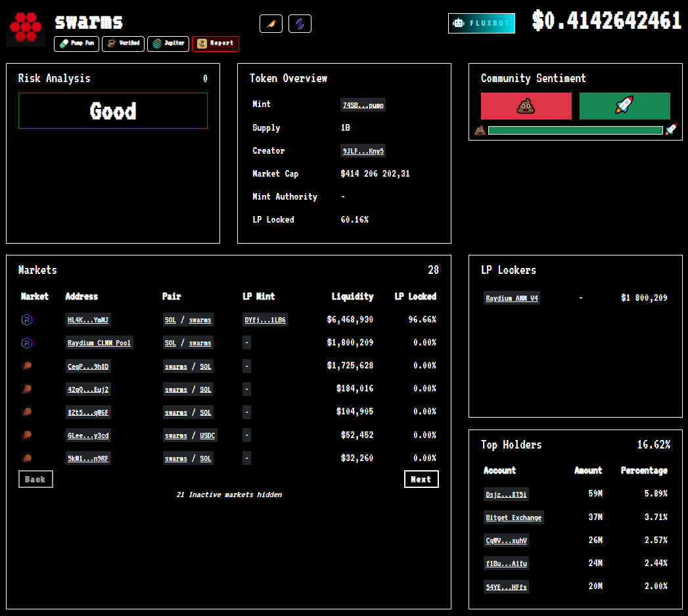Viewport: 688px width, 616px height.
Task: Click the red Report button
Action: pyautogui.click(x=216, y=43)
